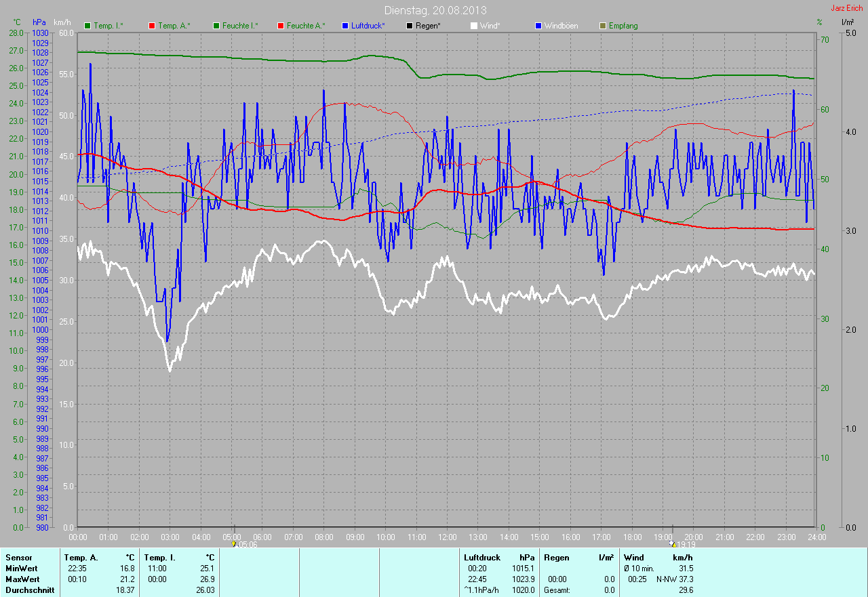Click the "12:00" label on the time axis
Image resolution: width=868 pixels, height=597 pixels.
tap(447, 537)
